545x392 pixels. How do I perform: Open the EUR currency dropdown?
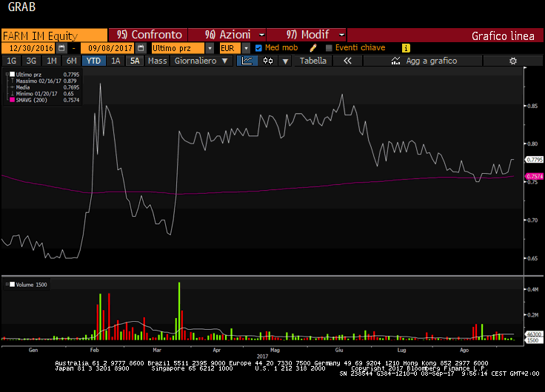point(246,48)
